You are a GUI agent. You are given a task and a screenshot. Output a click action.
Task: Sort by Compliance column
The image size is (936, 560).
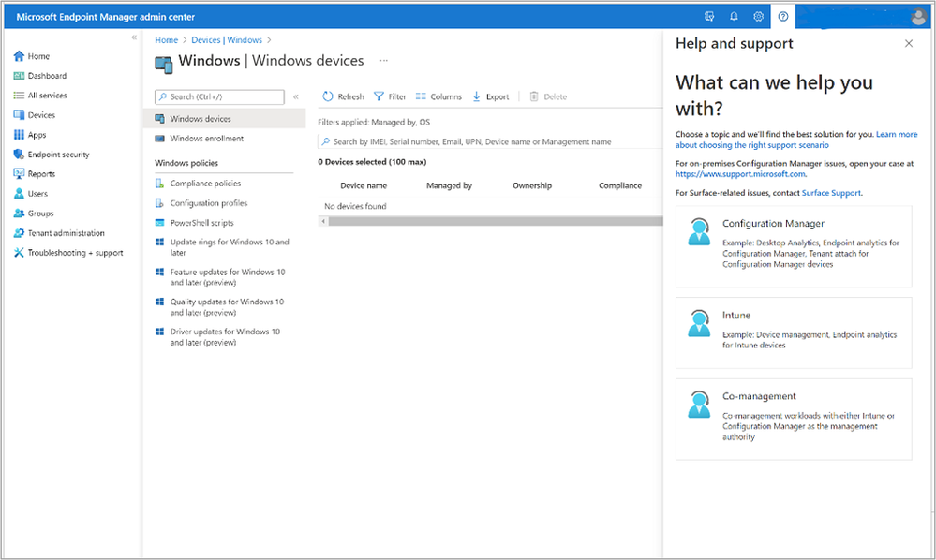pos(620,186)
